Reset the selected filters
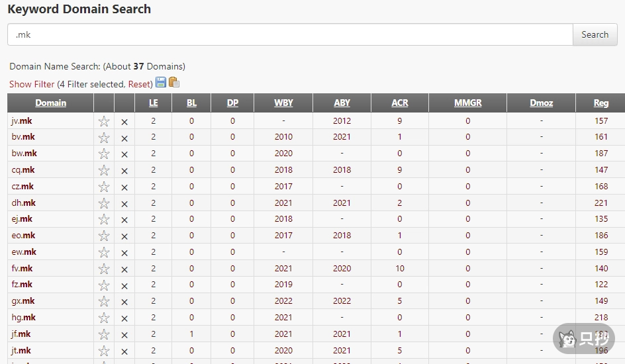 [139, 84]
